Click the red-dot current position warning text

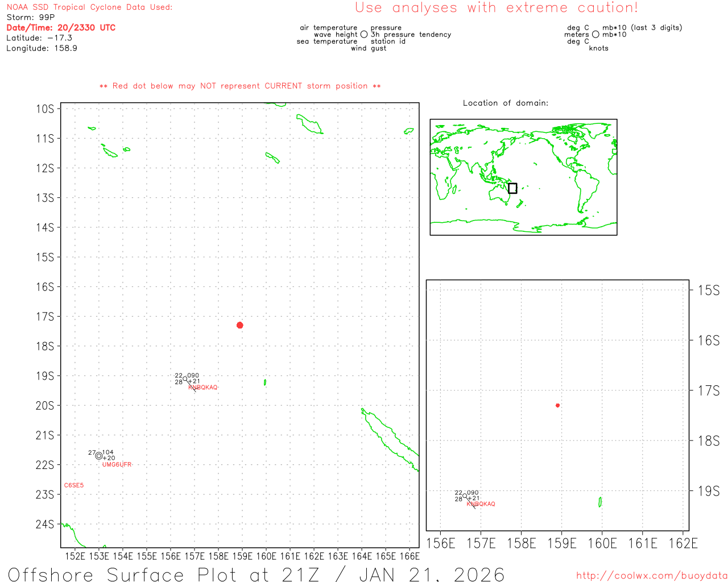pyautogui.click(x=240, y=86)
